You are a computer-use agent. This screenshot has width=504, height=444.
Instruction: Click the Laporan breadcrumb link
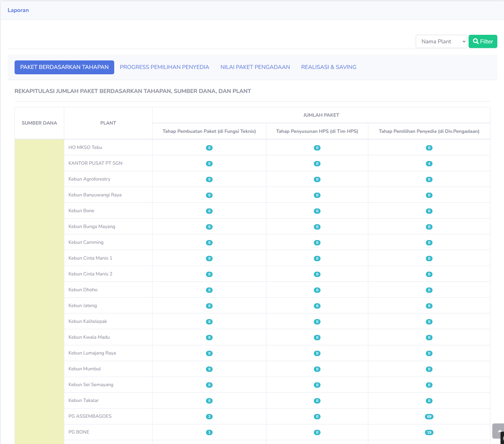[18, 10]
